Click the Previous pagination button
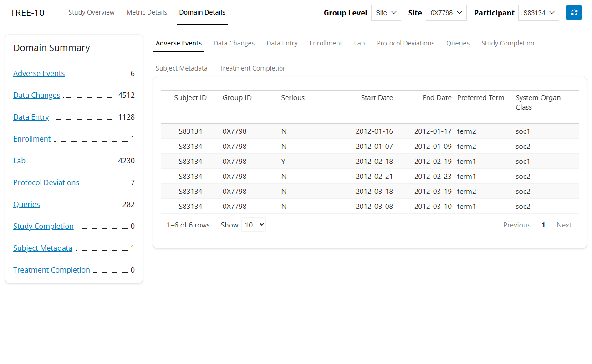The width and height of the screenshot is (592, 364). [516, 225]
